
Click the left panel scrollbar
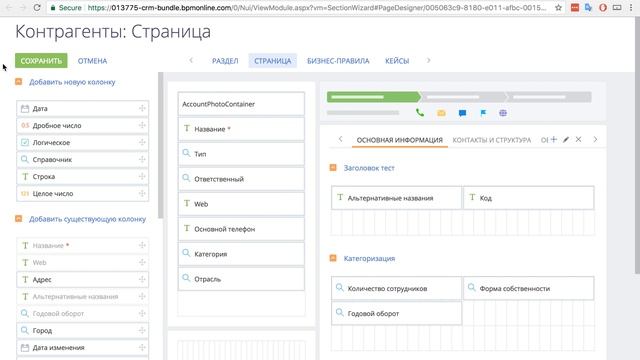tap(161, 145)
